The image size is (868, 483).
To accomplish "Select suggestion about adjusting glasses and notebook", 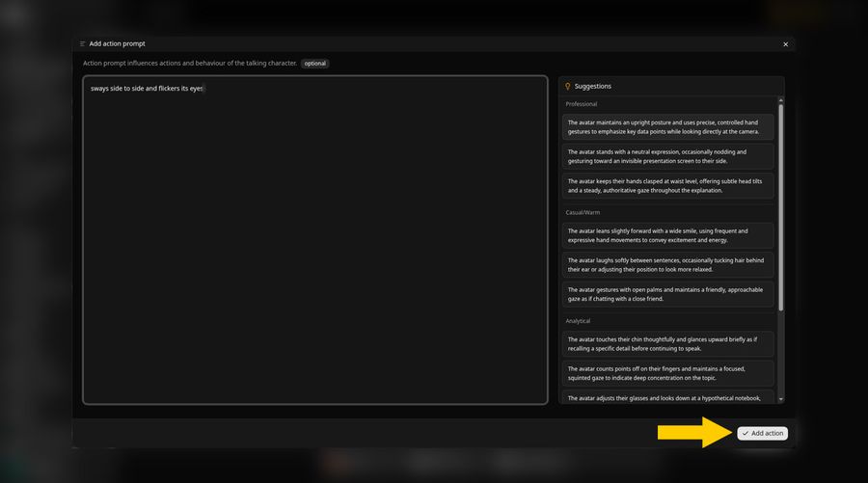I will pyautogui.click(x=667, y=398).
